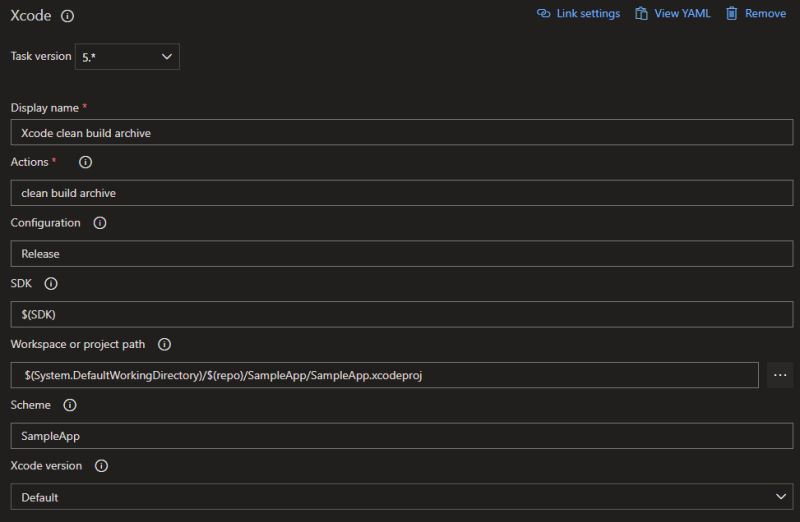Screen dimensions: 800x522
Task: Show info for the SDK field
Action: tap(51, 284)
